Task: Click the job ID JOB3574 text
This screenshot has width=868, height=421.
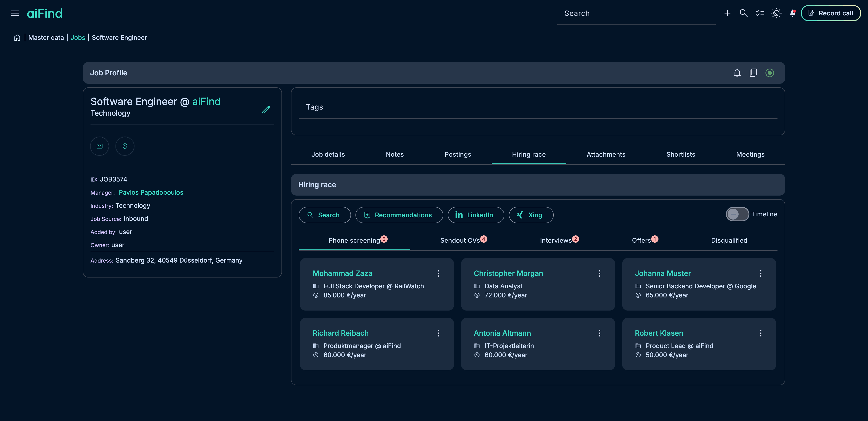Action: tap(113, 179)
